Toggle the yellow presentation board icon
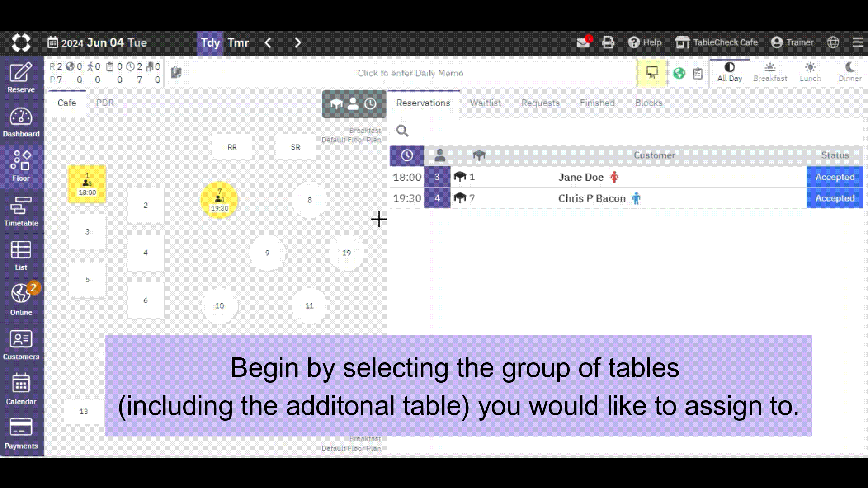868x488 pixels. pyautogui.click(x=651, y=73)
